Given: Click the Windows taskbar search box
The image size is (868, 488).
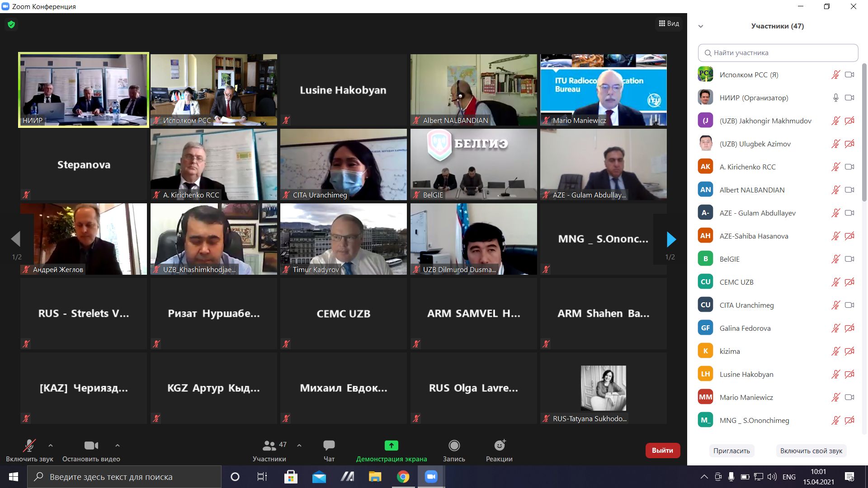Looking at the screenshot, I should point(124,477).
